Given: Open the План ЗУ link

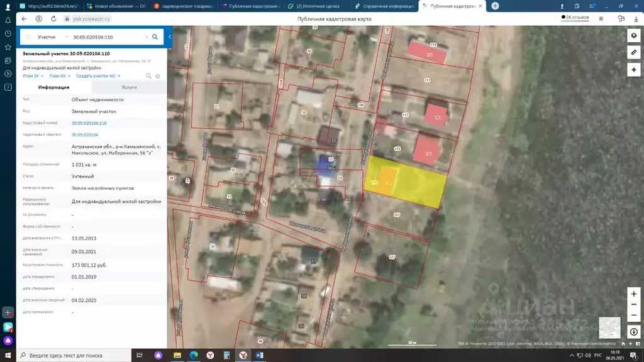Looking at the screenshot, I should (x=34, y=76).
